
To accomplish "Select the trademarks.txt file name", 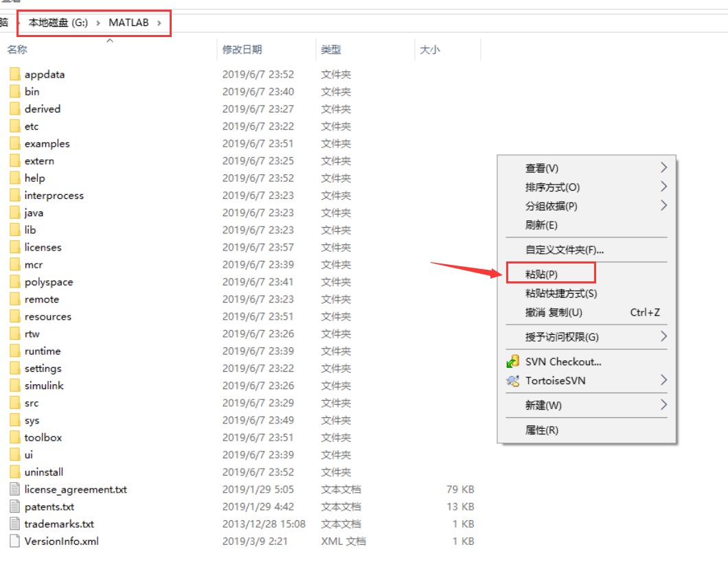I will point(59,524).
